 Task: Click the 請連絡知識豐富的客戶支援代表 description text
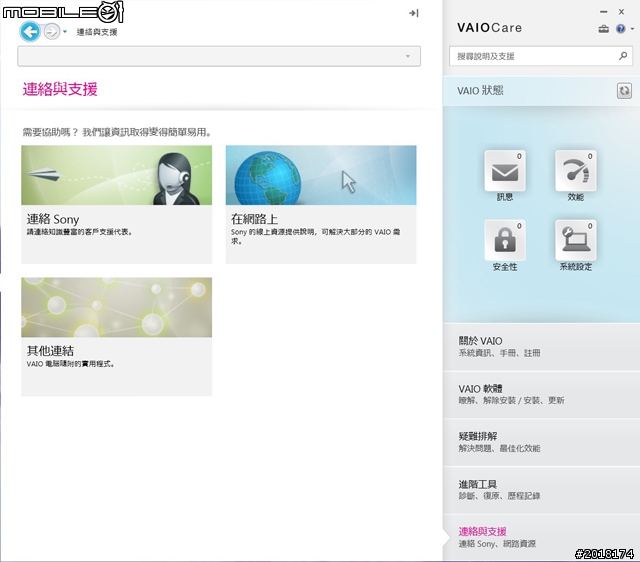click(79, 232)
